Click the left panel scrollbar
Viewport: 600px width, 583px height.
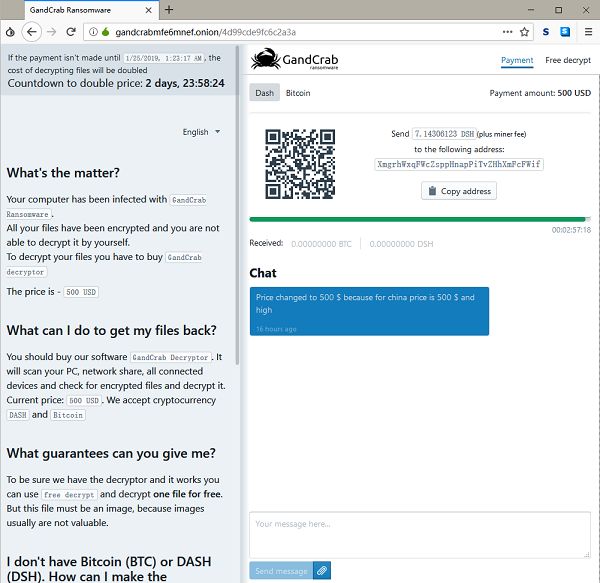237,205
